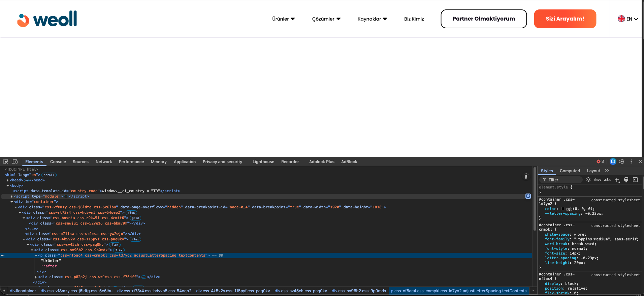Viewport: 644px width, 296px height.
Task: Expand the head element node
Action: [8, 180]
